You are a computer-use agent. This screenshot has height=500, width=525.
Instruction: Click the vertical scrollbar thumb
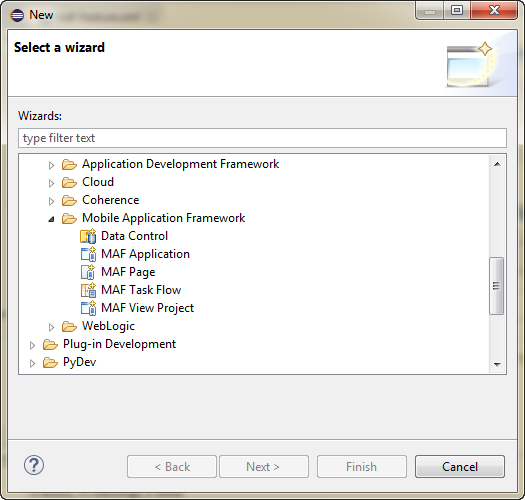pos(497,286)
